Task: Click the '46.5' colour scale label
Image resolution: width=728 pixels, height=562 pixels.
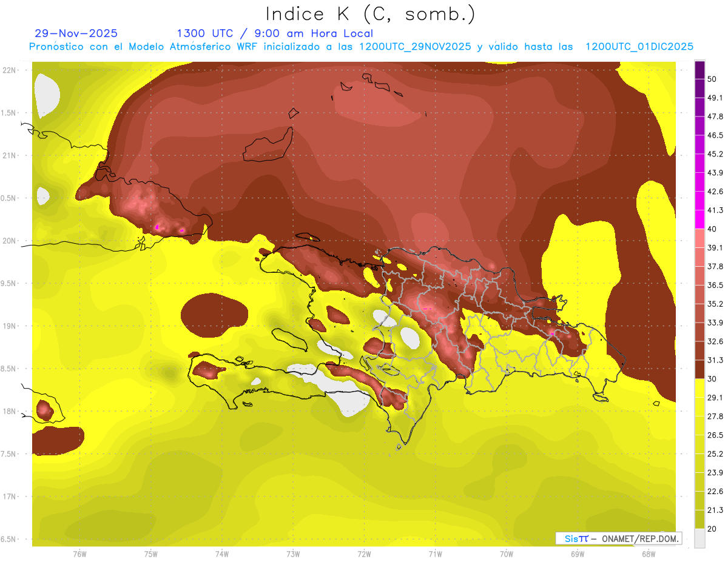Action: coord(715,135)
